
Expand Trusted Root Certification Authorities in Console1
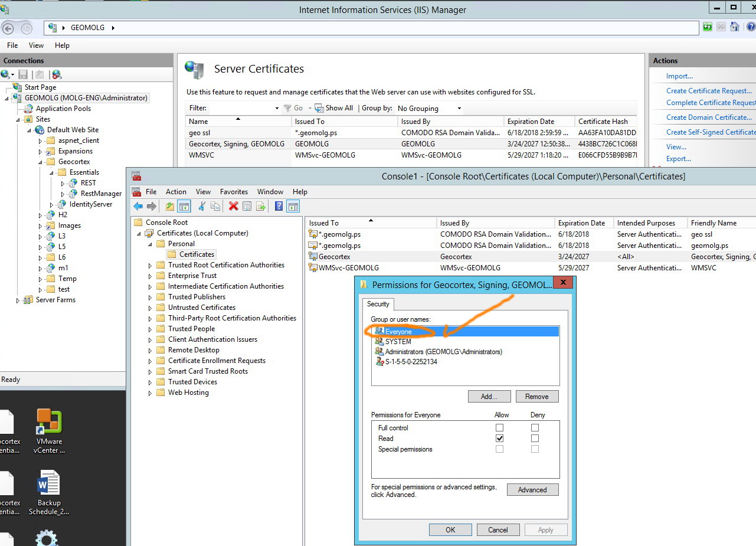150,266
